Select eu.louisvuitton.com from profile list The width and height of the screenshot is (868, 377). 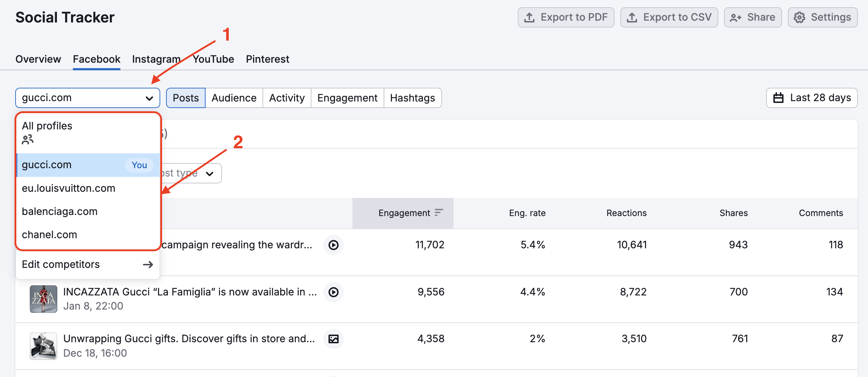click(x=69, y=188)
